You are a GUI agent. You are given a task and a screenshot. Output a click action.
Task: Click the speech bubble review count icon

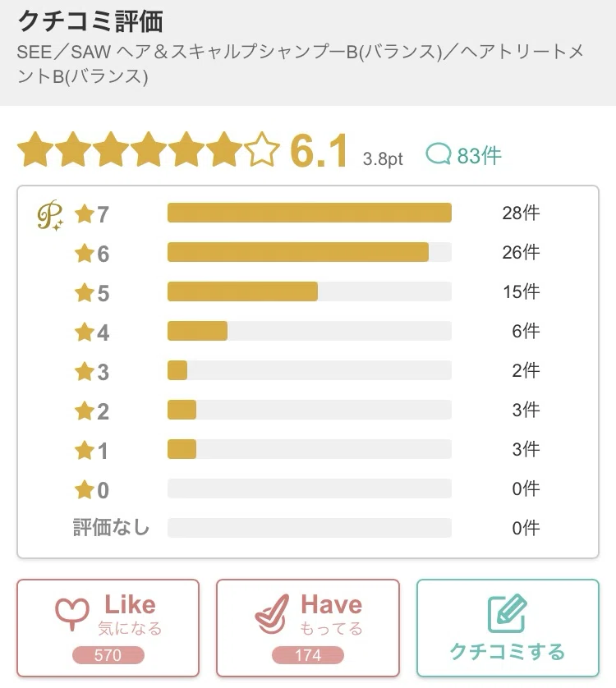[438, 154]
